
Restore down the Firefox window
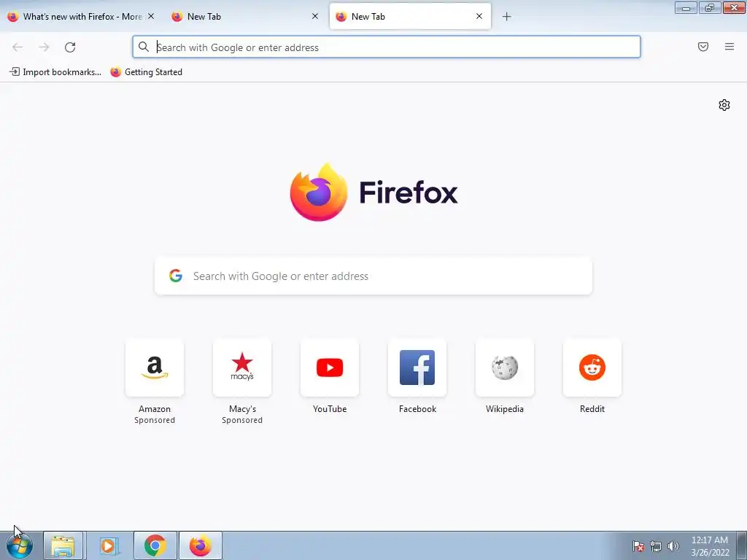[710, 8]
